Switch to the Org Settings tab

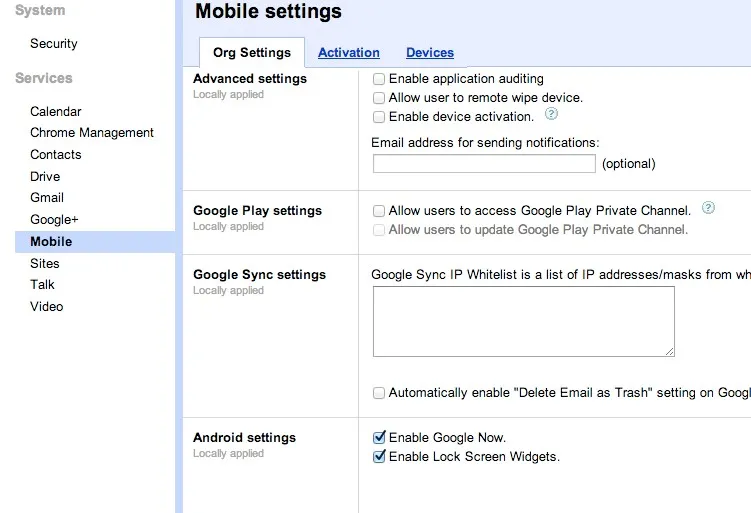[252, 52]
